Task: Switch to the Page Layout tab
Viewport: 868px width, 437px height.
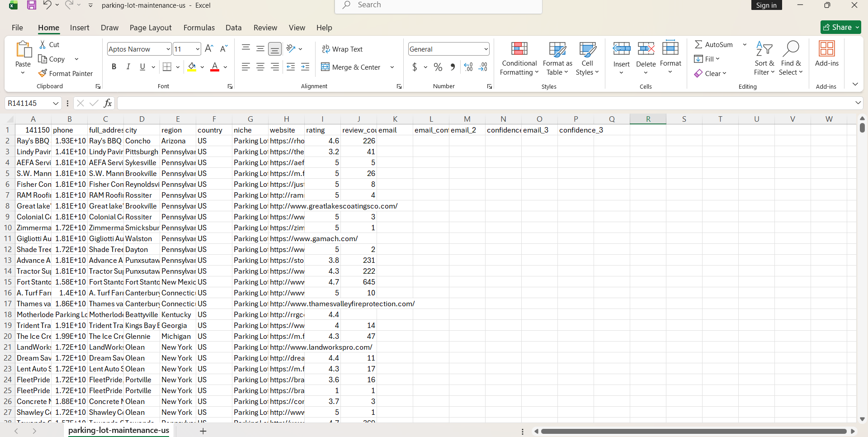Action: (151, 28)
